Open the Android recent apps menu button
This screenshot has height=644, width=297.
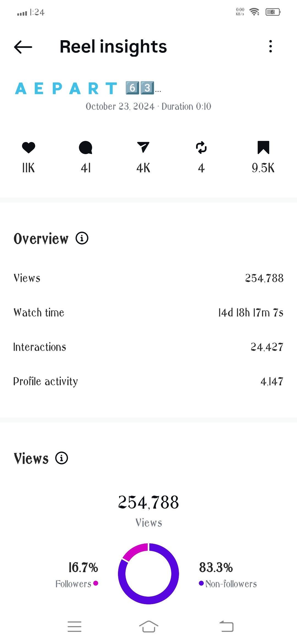75,627
